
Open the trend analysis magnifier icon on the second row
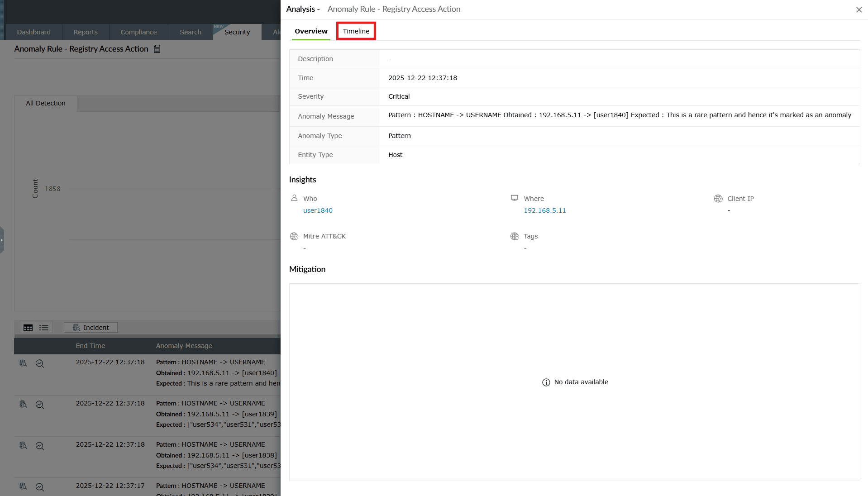pyautogui.click(x=40, y=405)
